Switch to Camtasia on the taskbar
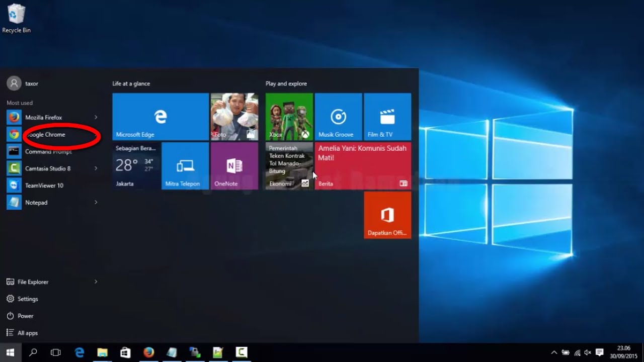The height and width of the screenshot is (362, 644). pyautogui.click(x=241, y=352)
